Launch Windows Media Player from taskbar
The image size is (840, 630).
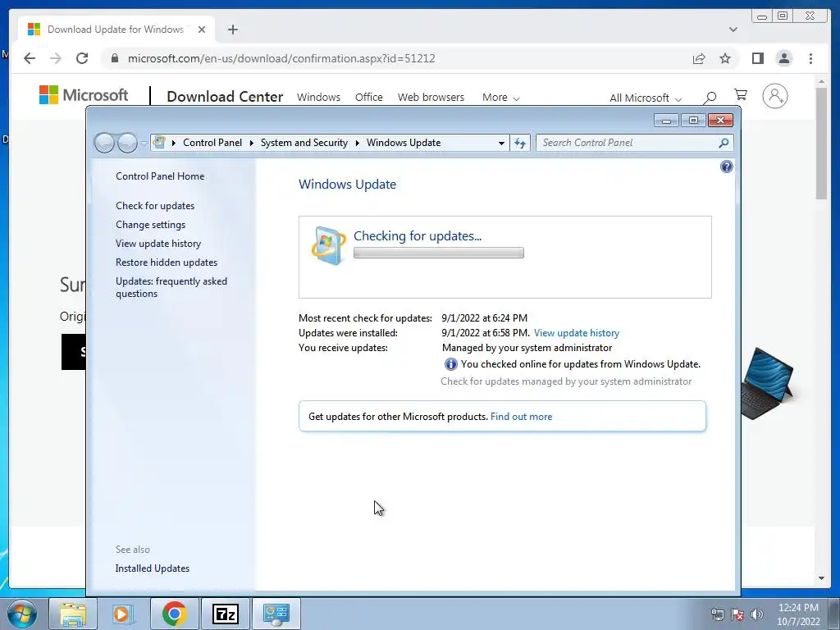123,614
